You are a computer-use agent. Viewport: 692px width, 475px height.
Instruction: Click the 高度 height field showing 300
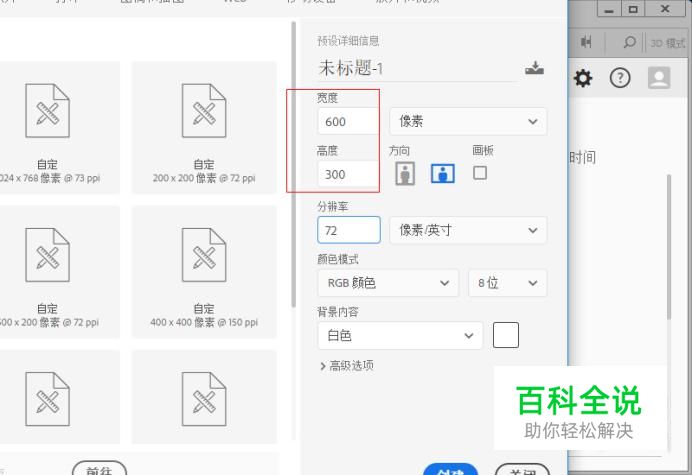pos(348,174)
